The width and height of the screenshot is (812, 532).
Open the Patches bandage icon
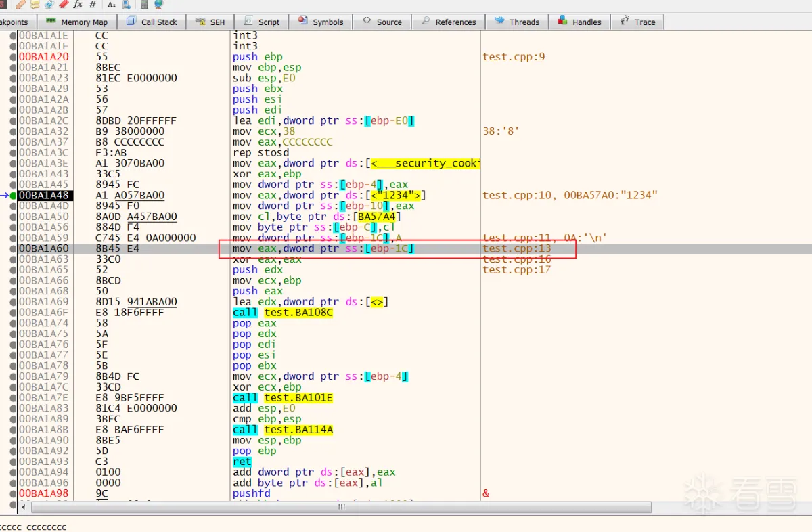click(x=20, y=4)
